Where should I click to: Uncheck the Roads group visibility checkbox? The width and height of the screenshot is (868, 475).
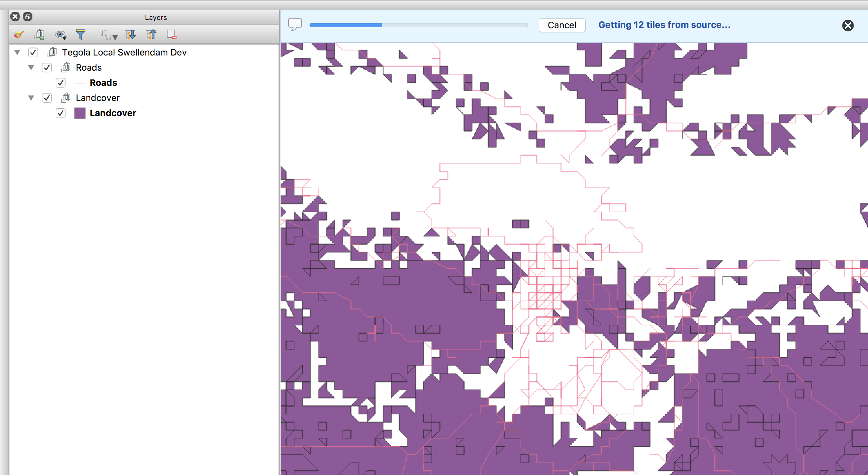[47, 67]
